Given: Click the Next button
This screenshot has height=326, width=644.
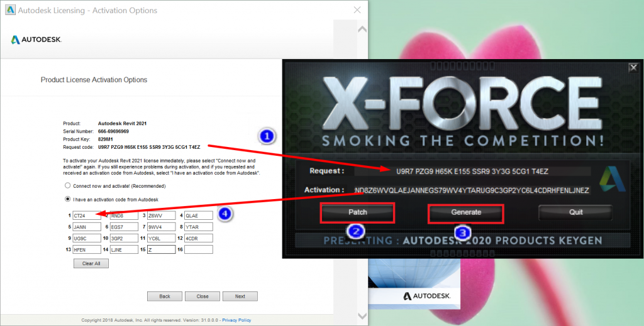Looking at the screenshot, I should 240,296.
